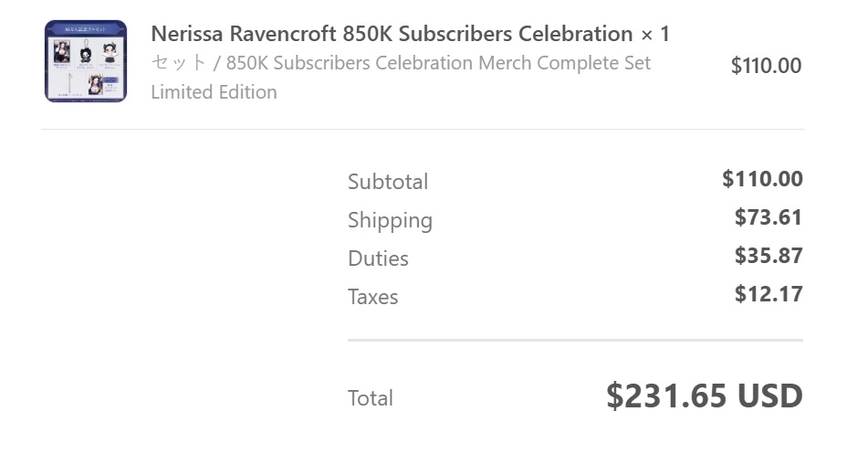Select the Limited Edition label
868x464 pixels.
point(214,92)
